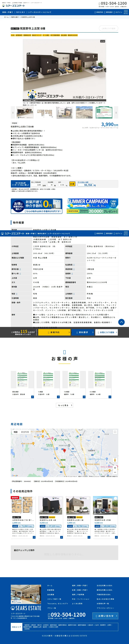Select the vacant lot photo thumbnail
129x644 pixels.
(84, 112)
